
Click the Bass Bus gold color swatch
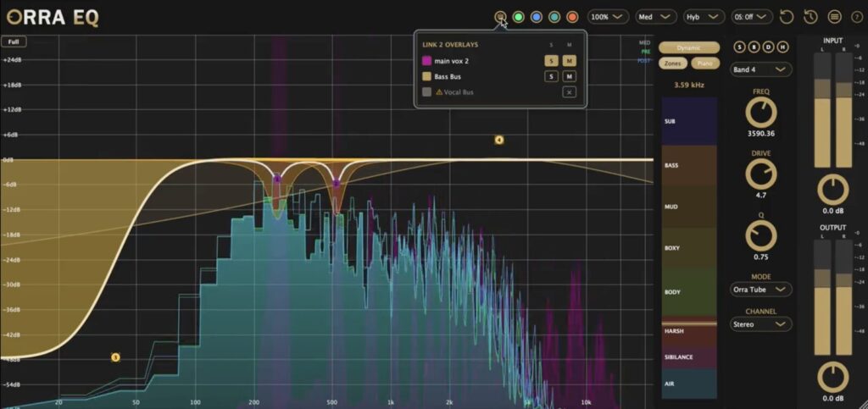click(x=427, y=76)
